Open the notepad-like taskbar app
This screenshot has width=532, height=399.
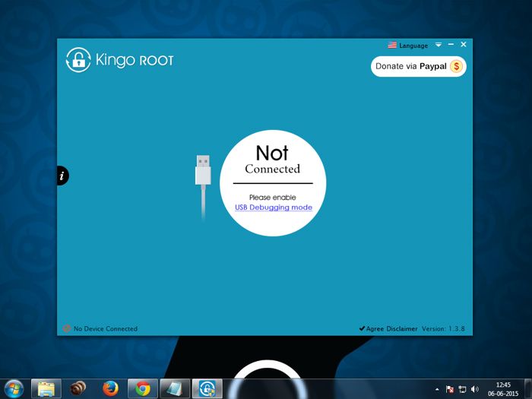coord(175,389)
